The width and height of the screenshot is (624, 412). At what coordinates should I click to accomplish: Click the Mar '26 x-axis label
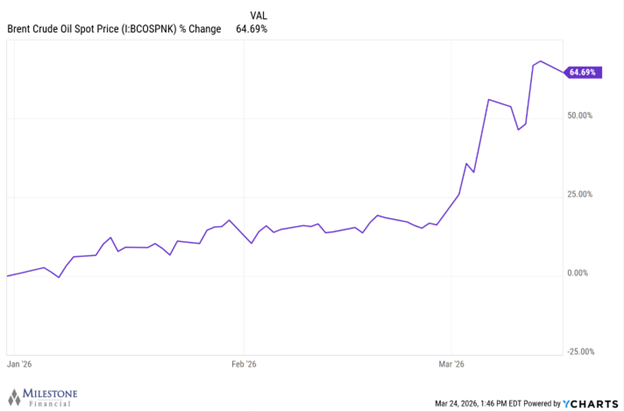[452, 365]
